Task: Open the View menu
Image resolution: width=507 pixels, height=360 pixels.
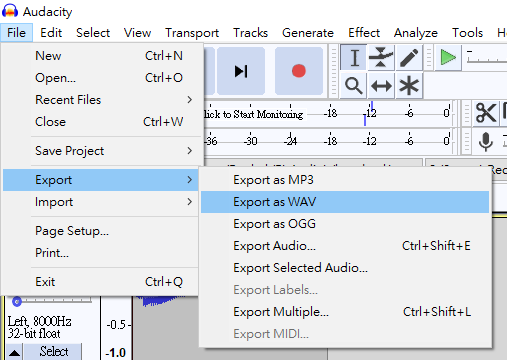Action: pos(137,33)
